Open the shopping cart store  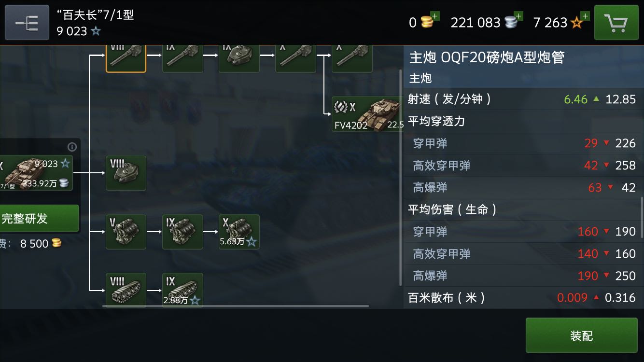click(616, 23)
